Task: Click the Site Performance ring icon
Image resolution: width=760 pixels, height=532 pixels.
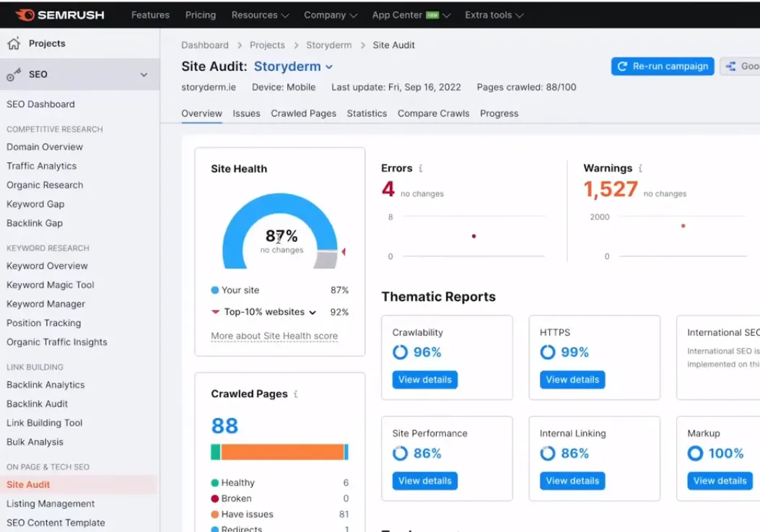Action: [x=400, y=453]
